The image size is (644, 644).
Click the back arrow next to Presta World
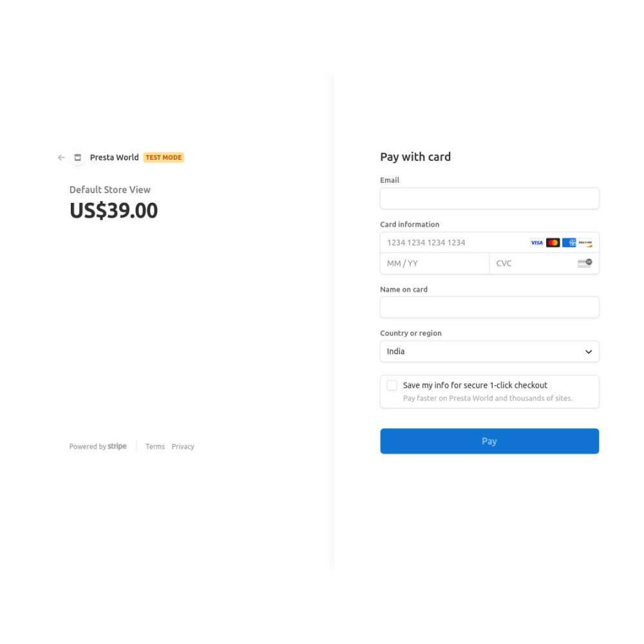tap(61, 158)
